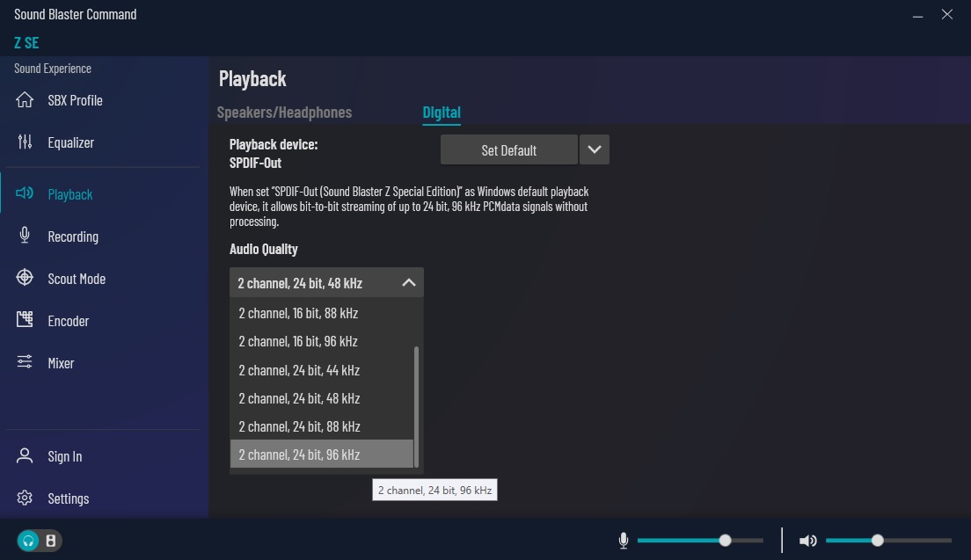Pick highlighted 2 channel, 24 bit, 96 kHz option

321,455
